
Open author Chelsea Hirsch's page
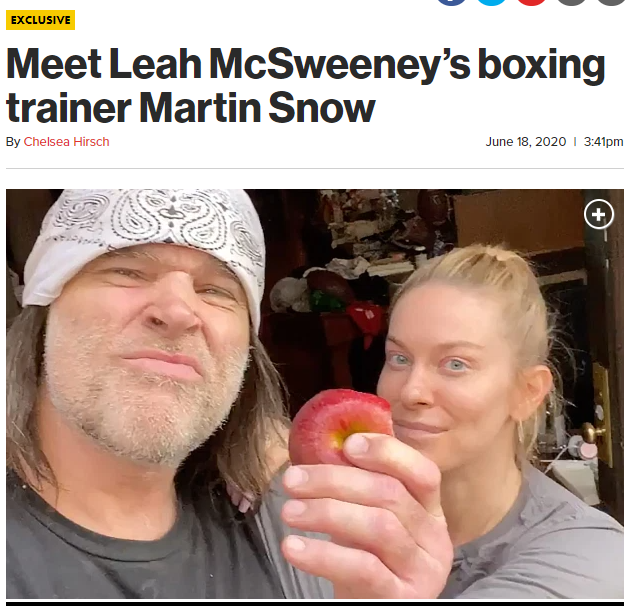point(67,142)
